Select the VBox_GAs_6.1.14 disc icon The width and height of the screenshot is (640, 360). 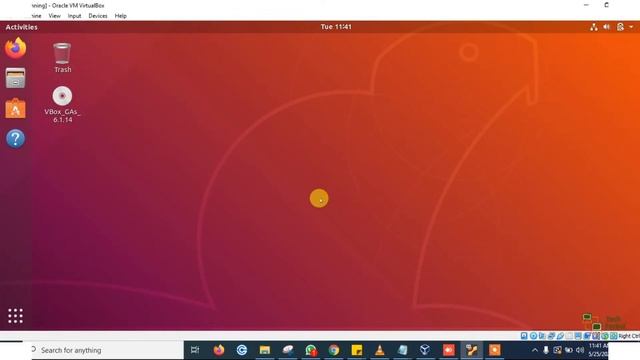(62, 104)
